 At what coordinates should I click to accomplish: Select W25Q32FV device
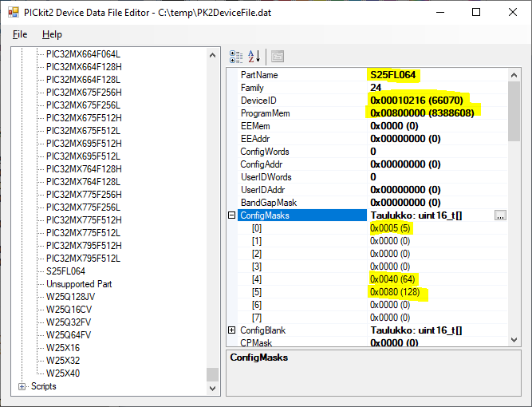(69, 322)
